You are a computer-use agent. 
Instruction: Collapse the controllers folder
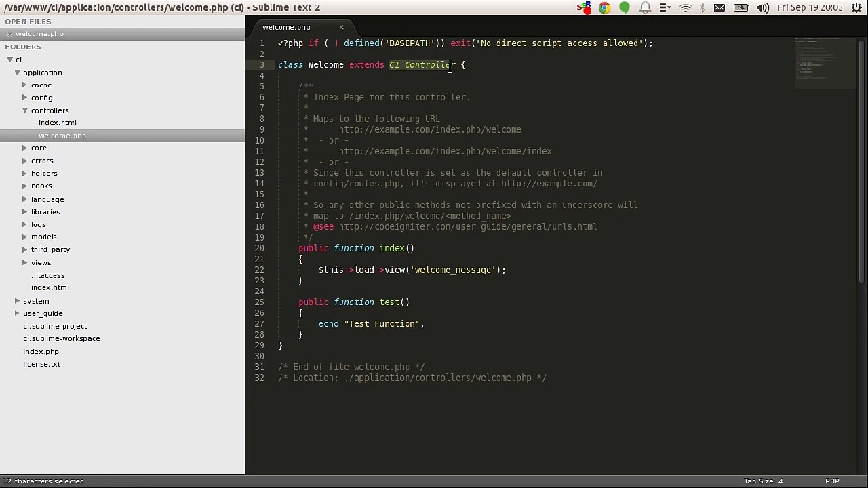25,110
